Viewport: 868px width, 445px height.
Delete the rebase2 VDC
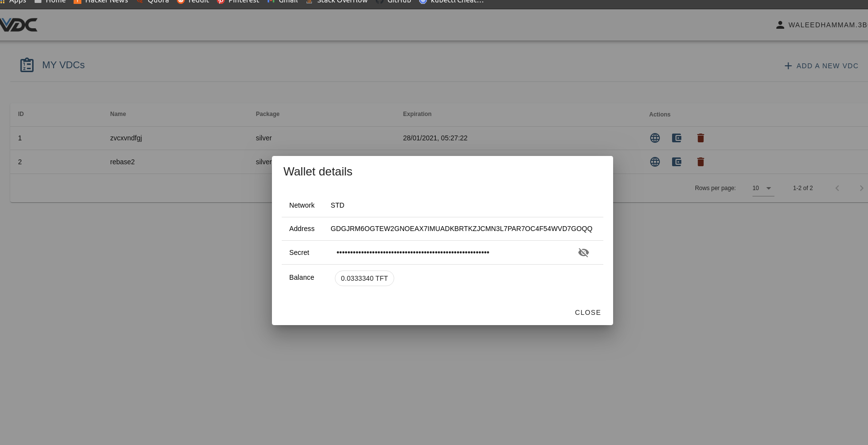pyautogui.click(x=700, y=162)
